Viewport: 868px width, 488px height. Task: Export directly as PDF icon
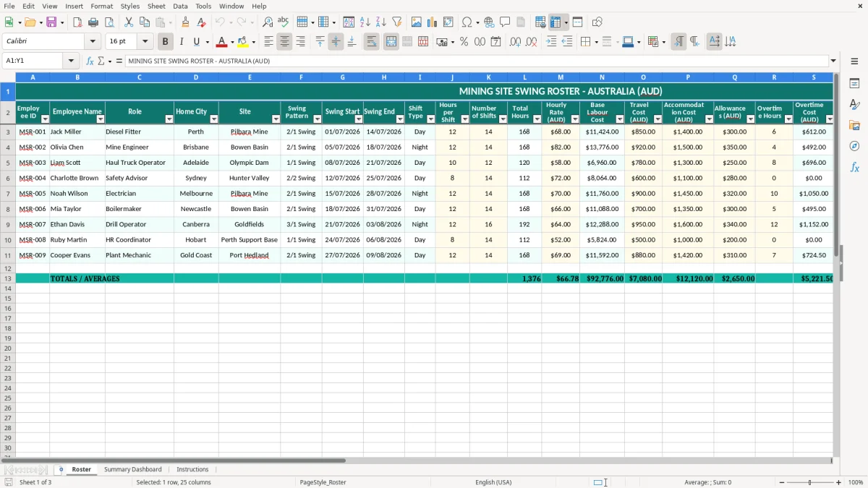tap(77, 22)
